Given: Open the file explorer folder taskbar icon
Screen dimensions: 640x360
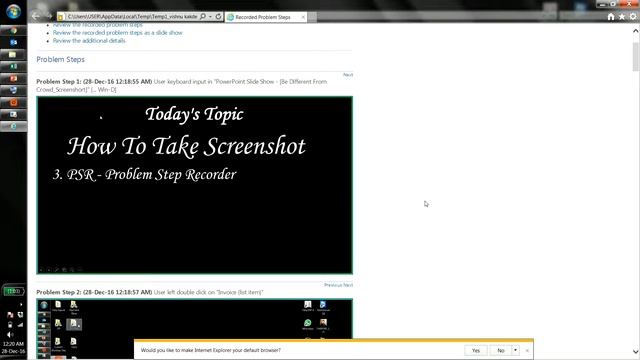Looking at the screenshot, I should coord(13,54).
